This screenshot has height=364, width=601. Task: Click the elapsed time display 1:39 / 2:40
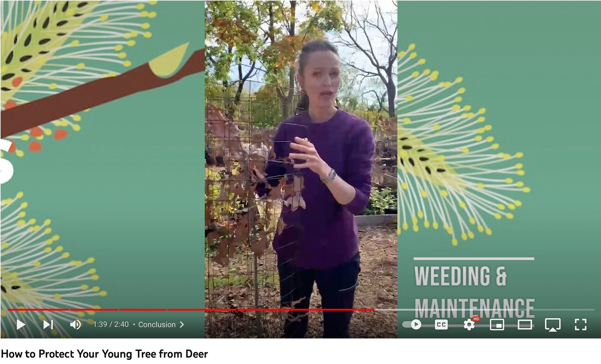click(111, 324)
